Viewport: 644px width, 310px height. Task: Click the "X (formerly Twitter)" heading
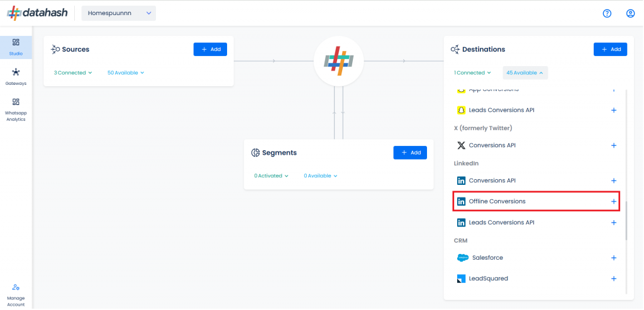click(482, 128)
